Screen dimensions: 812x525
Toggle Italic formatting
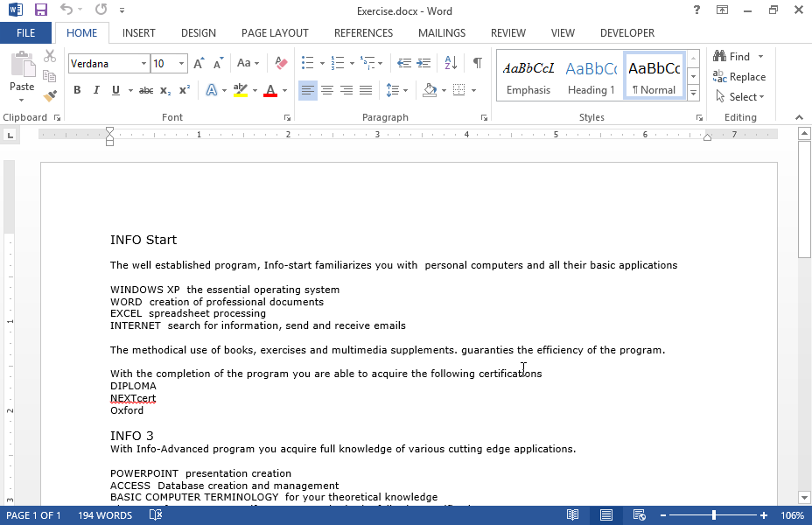tap(96, 90)
